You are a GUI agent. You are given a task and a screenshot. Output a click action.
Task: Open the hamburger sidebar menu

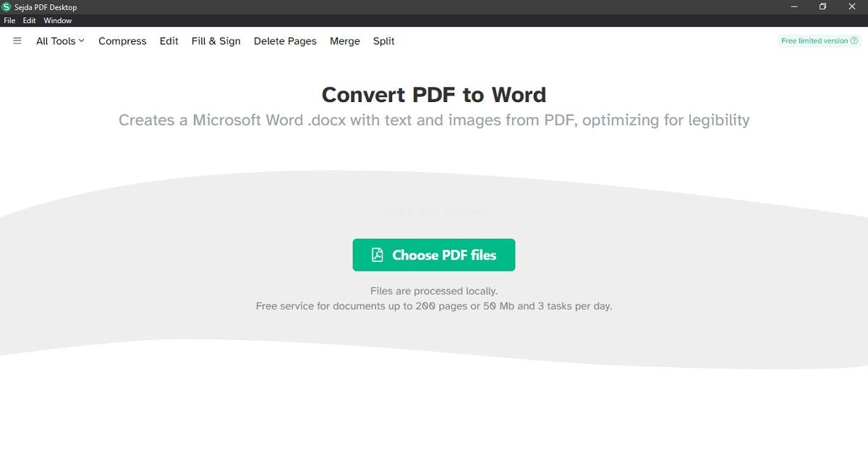coord(17,41)
